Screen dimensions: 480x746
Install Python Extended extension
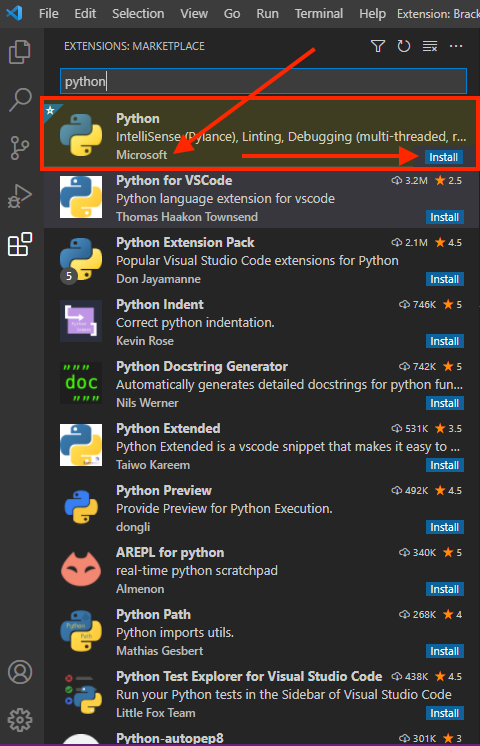[x=445, y=465]
